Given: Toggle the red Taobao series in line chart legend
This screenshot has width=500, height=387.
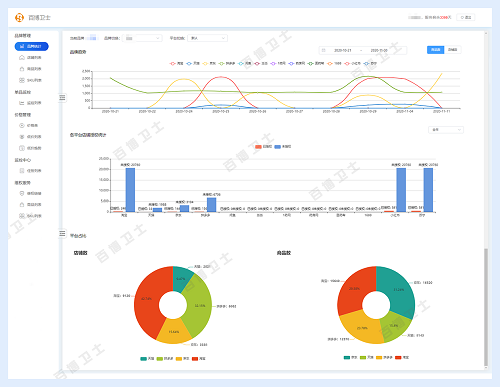Looking at the screenshot, I should point(177,63).
